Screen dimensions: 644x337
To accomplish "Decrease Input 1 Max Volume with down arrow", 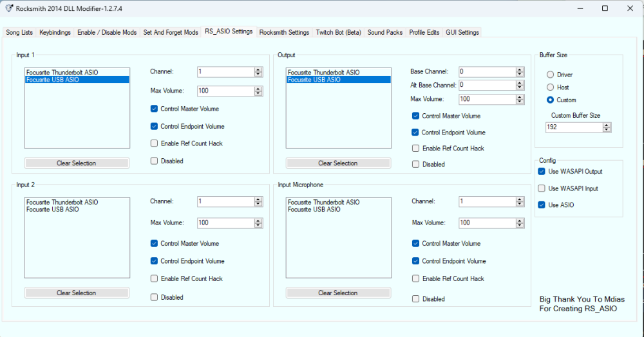I will coord(258,94).
